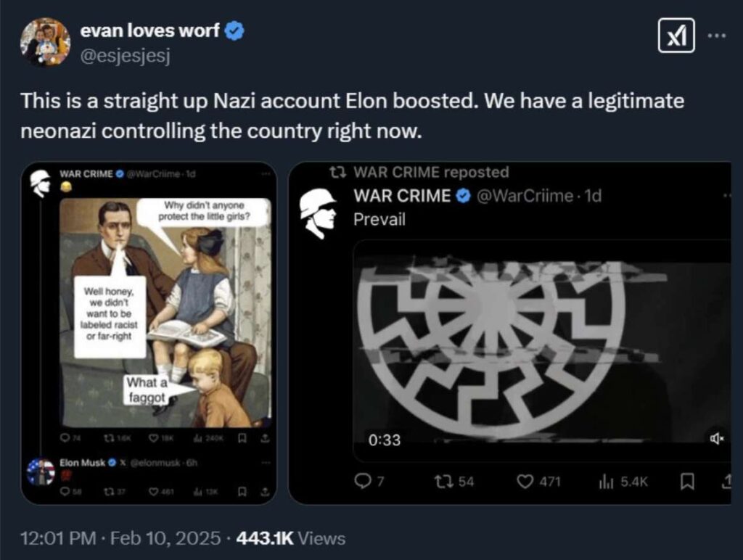Open the 'WAR CRIME reposted' label
Viewport: 743px width, 560px height.
[421, 172]
